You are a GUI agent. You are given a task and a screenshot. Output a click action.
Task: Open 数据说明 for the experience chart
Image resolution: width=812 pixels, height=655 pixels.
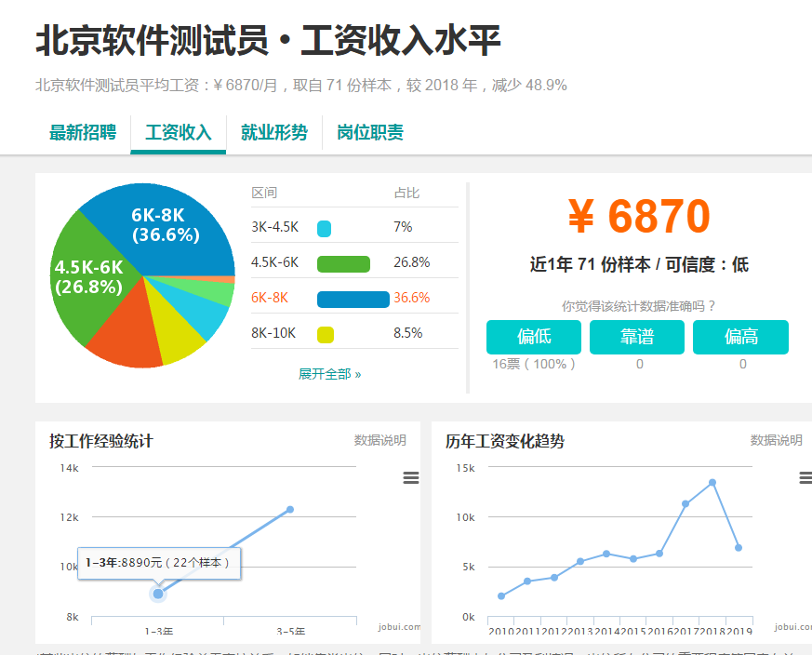(379, 440)
